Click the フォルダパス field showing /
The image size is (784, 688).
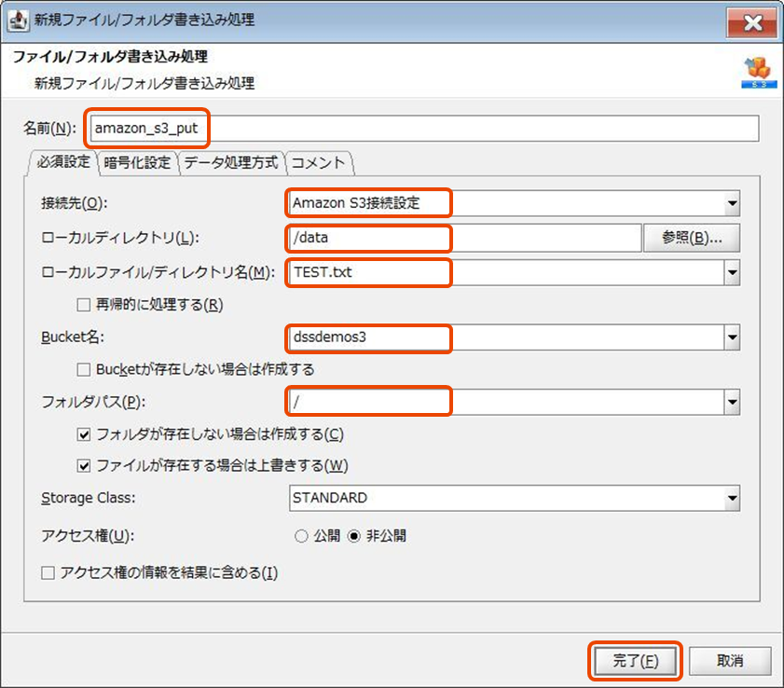(506, 403)
